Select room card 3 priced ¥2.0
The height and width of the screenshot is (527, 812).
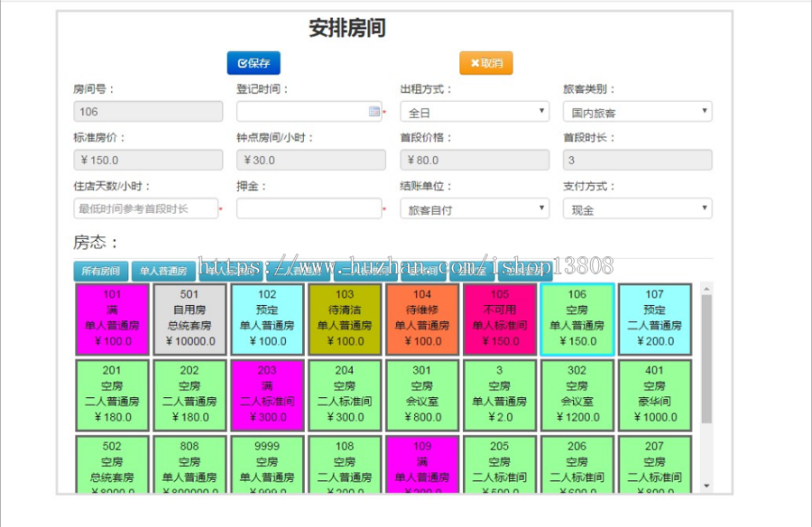[500, 395]
